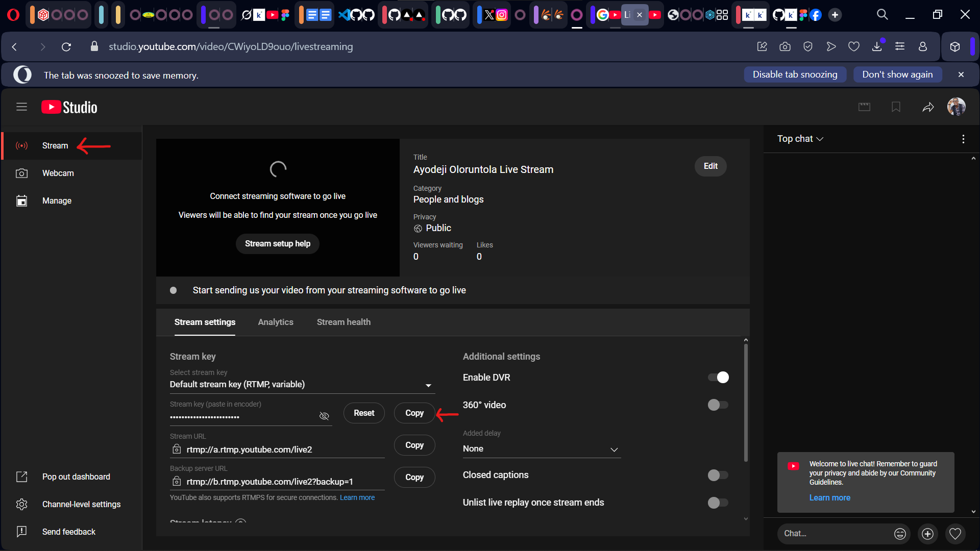Click the emoji icon in chat box
Image resolution: width=980 pixels, height=551 pixels.
tap(900, 534)
